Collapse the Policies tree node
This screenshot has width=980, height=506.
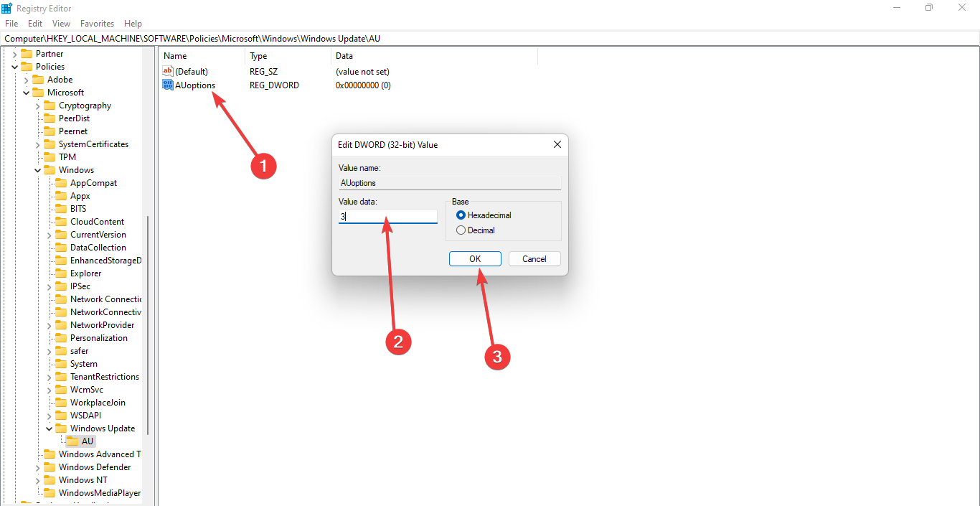pos(15,67)
